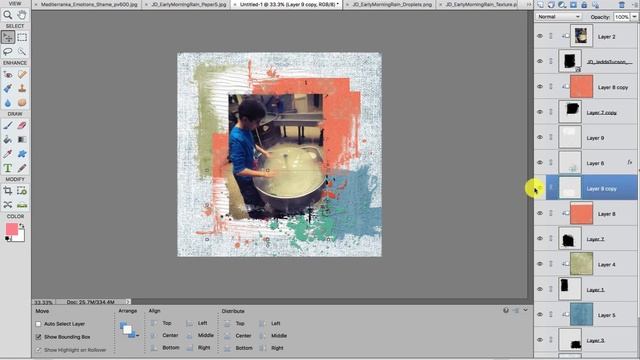Collapse the tool options bar chevron
Image resolution: width=640 pixels, height=360 pixels.
pos(526,311)
